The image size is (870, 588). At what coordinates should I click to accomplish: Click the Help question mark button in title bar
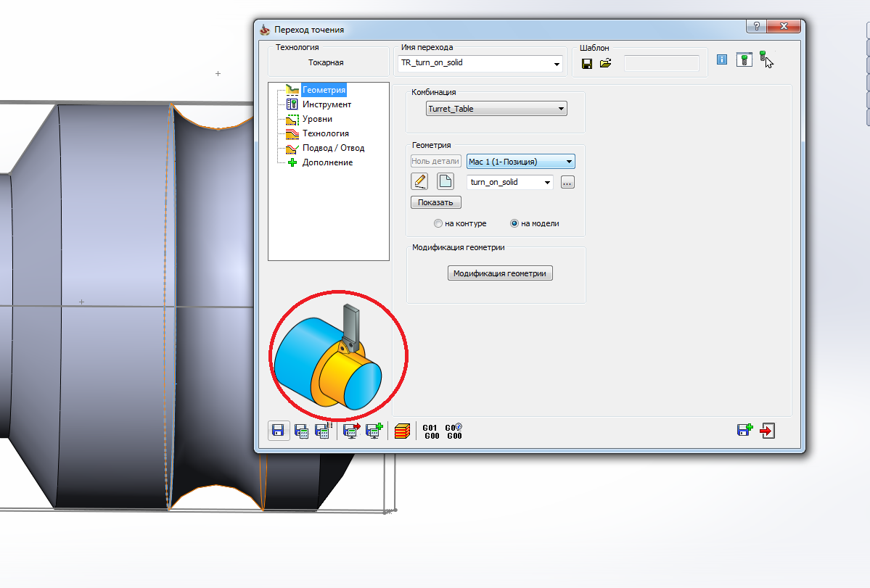[x=755, y=26]
